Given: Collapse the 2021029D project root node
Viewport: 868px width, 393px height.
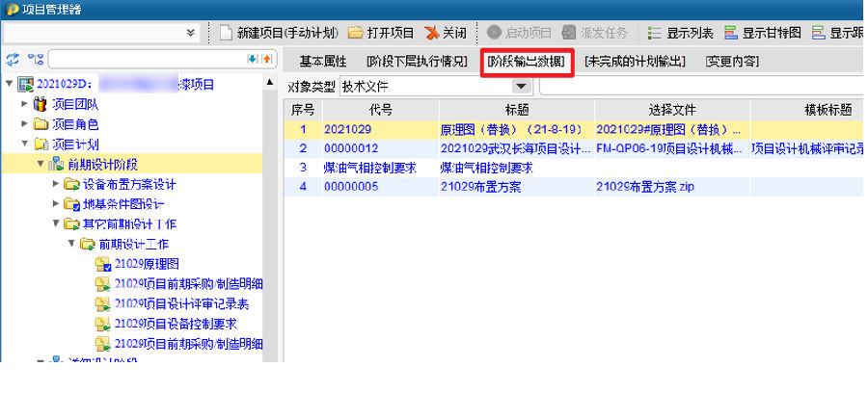Looking at the screenshot, I should 9,84.
